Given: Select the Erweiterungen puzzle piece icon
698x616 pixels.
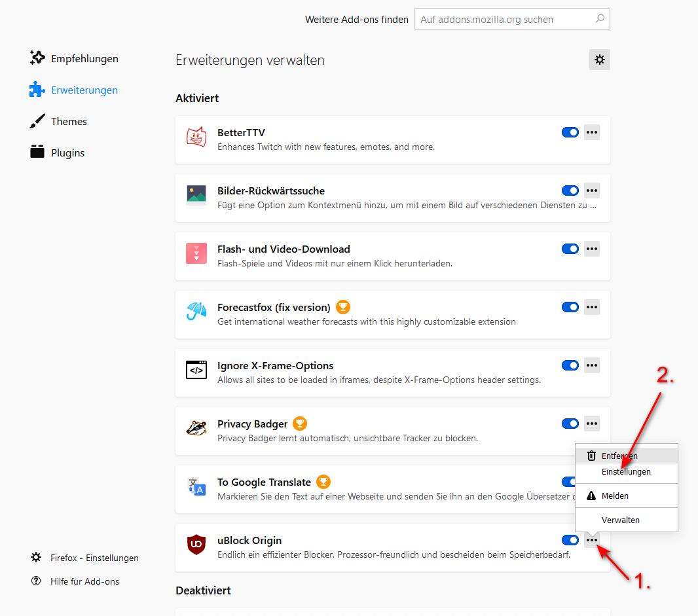Looking at the screenshot, I should pos(37,90).
